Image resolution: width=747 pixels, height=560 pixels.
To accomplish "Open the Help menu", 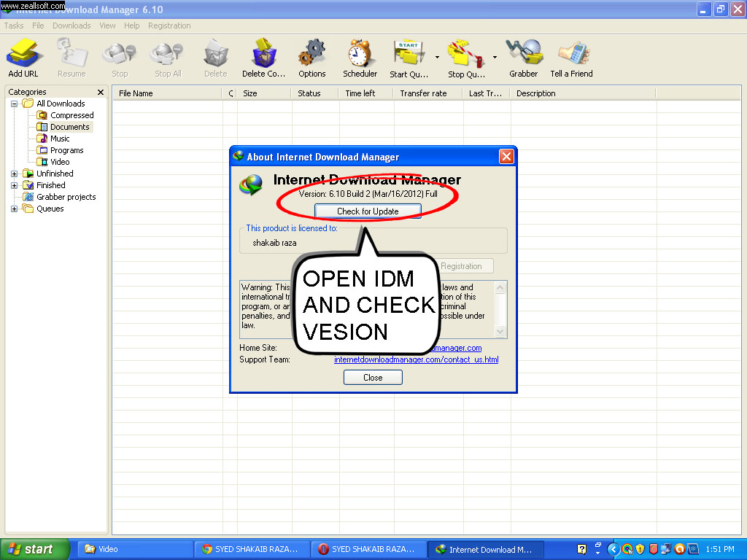I will 131,26.
